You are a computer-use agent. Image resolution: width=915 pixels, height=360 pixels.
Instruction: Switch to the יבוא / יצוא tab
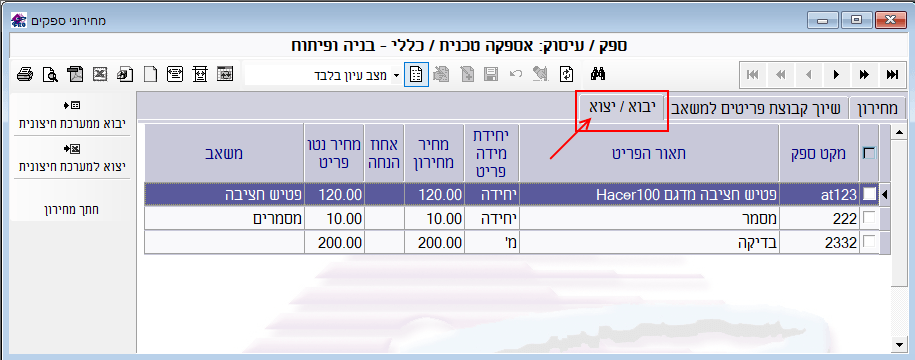pyautogui.click(x=621, y=107)
